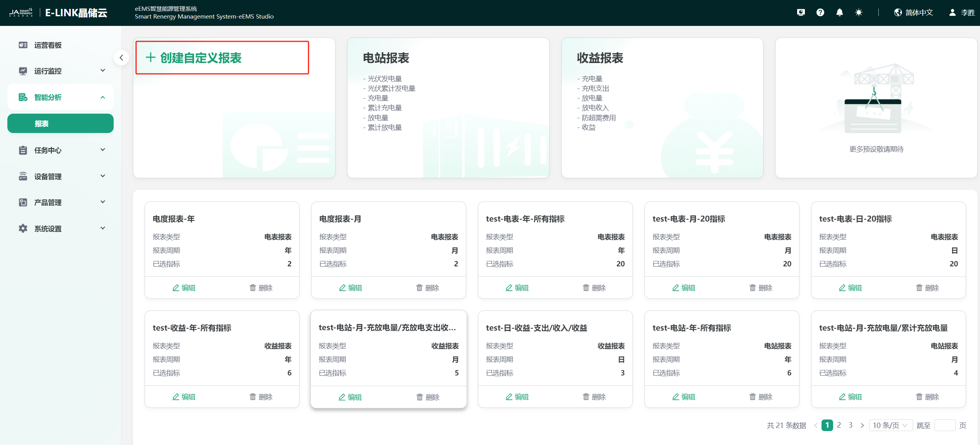
Task: Click the user profile icon 李胜
Action: click(952, 13)
